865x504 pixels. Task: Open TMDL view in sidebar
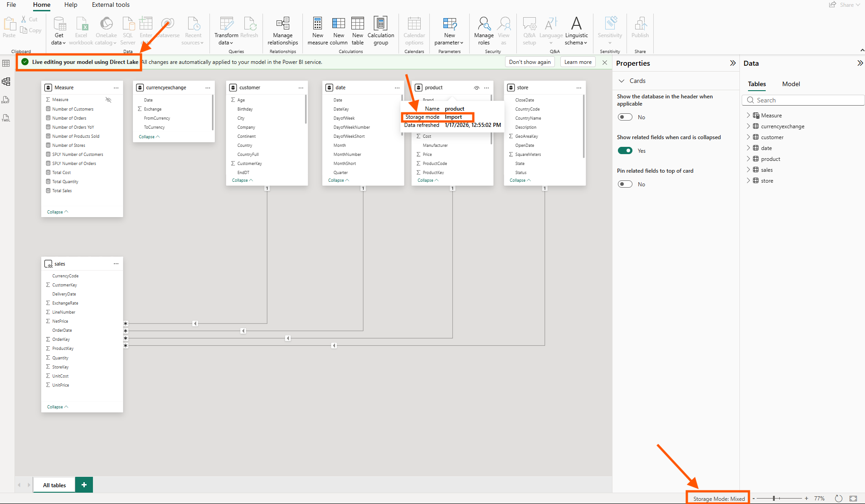pos(6,118)
